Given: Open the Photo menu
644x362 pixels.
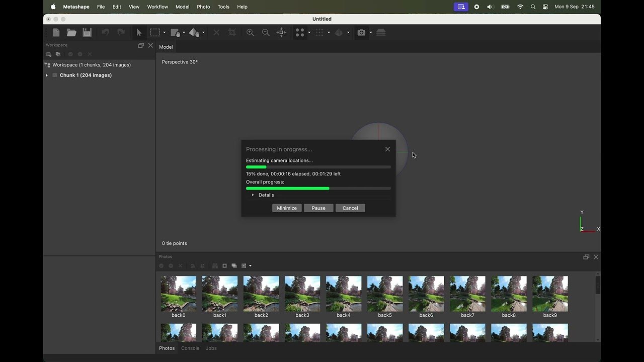Looking at the screenshot, I should 203,7.
